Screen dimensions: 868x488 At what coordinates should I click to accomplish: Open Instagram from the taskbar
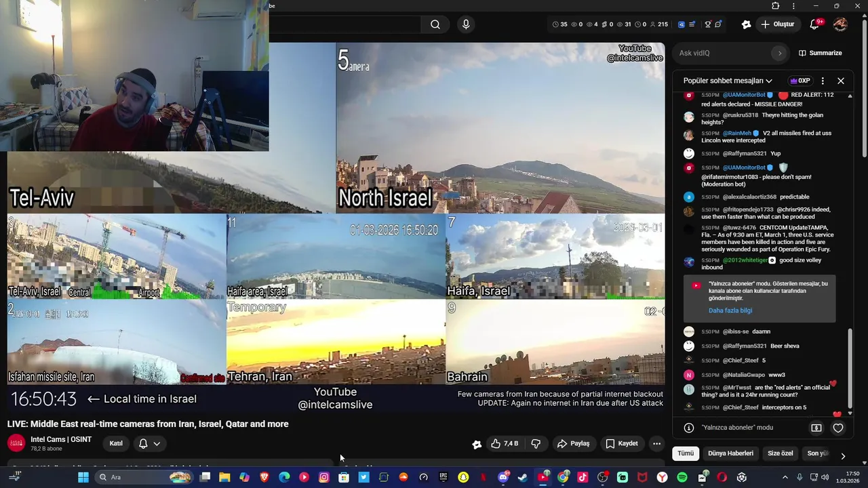(x=324, y=477)
